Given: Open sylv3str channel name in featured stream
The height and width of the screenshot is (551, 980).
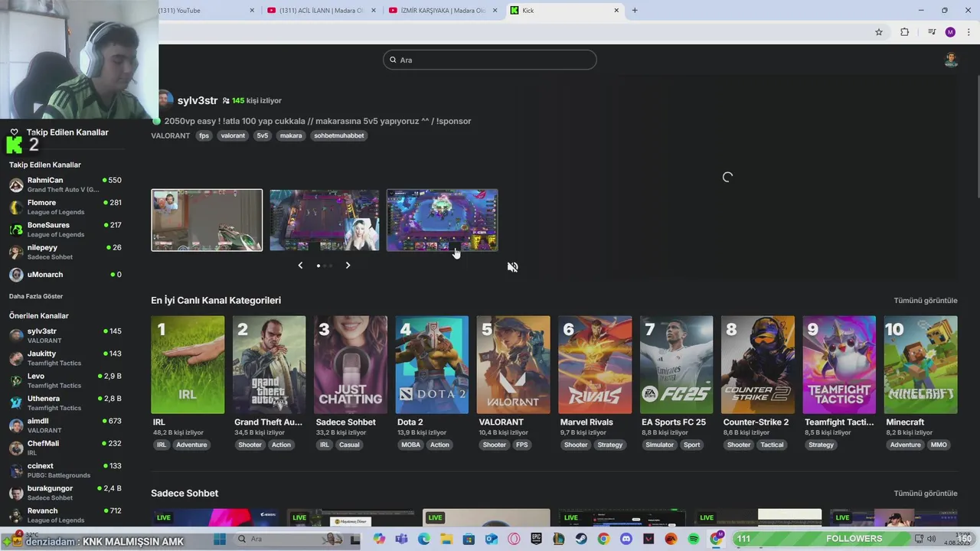Looking at the screenshot, I should (198, 100).
